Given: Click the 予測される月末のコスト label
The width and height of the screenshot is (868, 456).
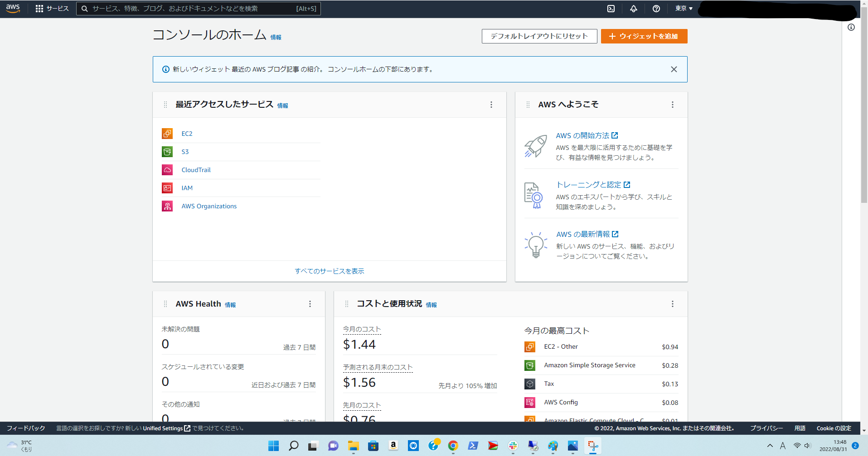Looking at the screenshot, I should [x=378, y=367].
